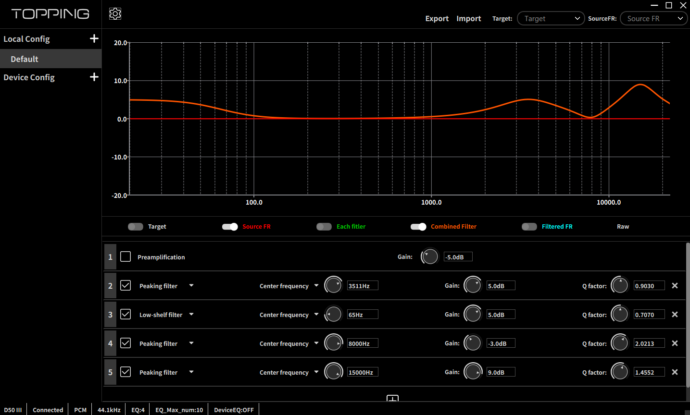
Task: Uncheck filter 2 peaking filter checkbox
Action: point(125,285)
